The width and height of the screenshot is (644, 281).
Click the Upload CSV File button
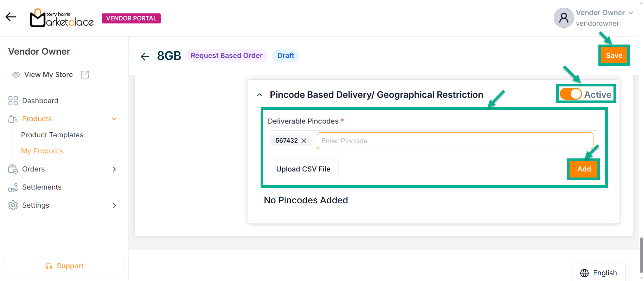point(303,169)
